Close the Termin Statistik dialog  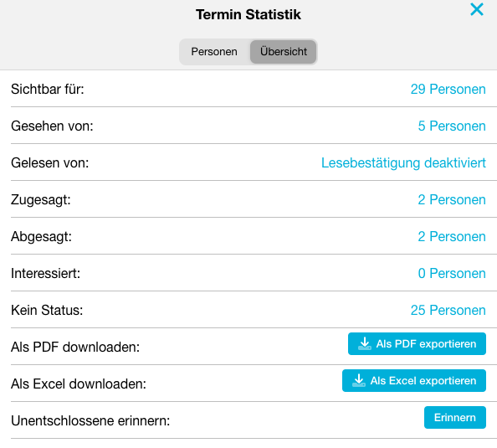[x=477, y=9]
